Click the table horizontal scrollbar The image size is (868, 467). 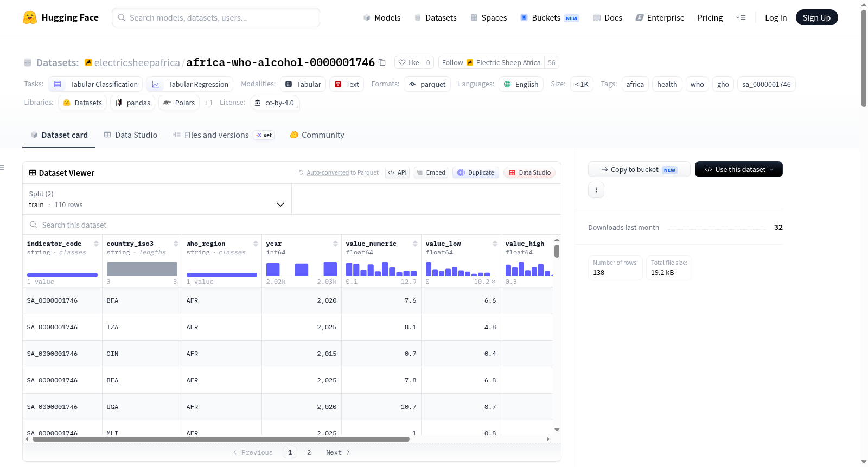click(x=221, y=439)
